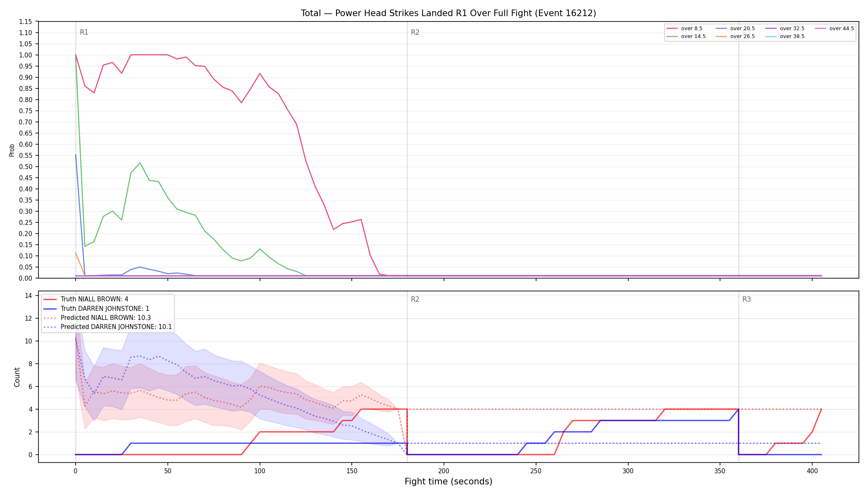868x496 pixels.
Task: Click the 0.50 tick on Prob axis
Action: click(26, 167)
